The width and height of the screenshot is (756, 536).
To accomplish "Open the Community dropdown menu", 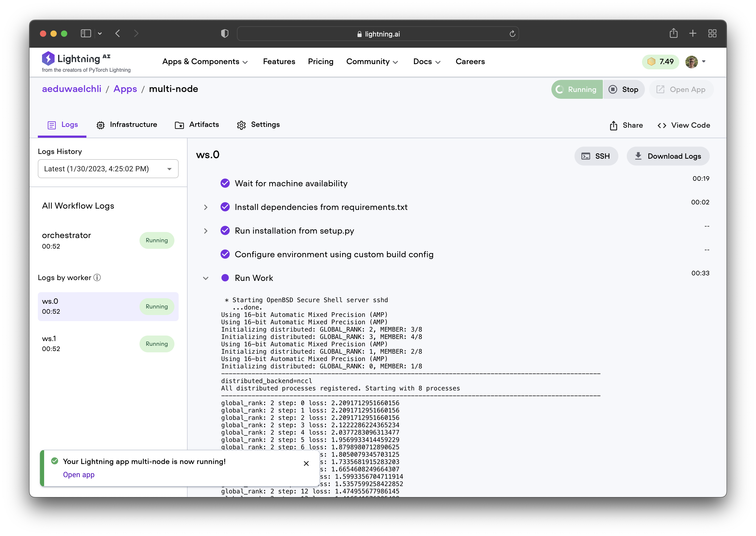I will pos(372,62).
